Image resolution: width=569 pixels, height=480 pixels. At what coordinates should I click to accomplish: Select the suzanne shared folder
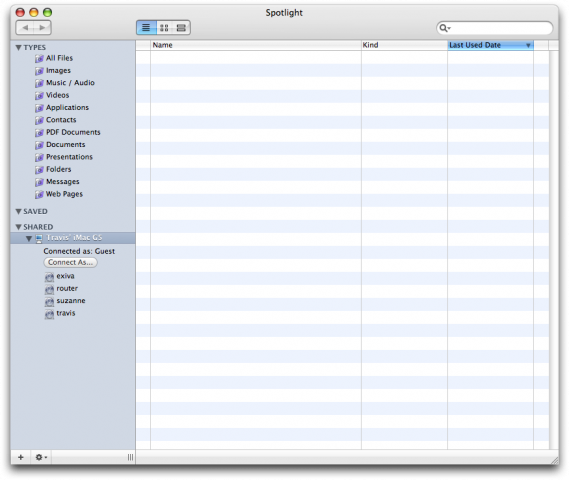click(x=65, y=301)
